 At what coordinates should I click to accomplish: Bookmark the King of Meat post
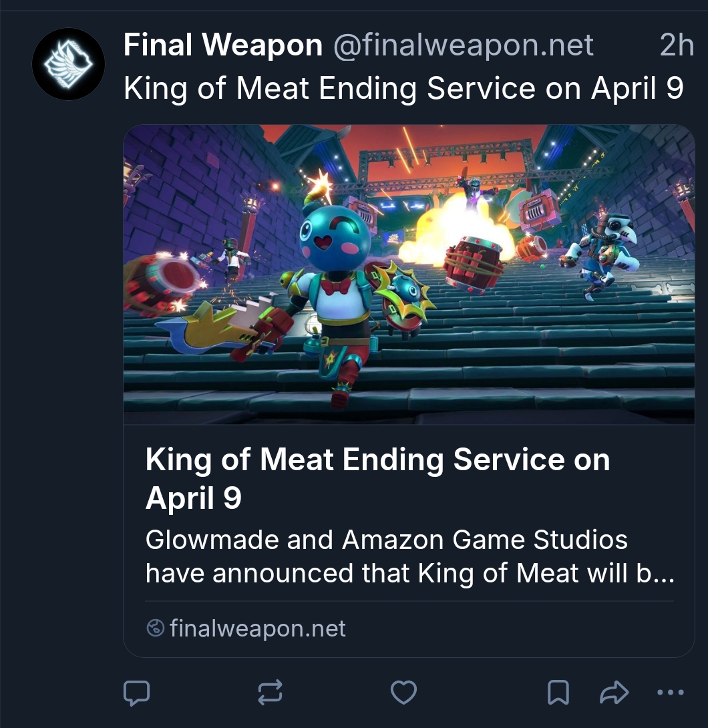(x=558, y=693)
